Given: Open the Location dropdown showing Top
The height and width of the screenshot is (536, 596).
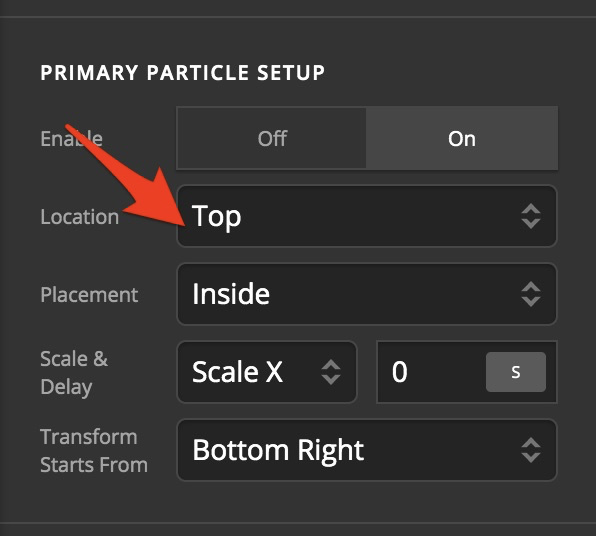Looking at the screenshot, I should [x=367, y=216].
